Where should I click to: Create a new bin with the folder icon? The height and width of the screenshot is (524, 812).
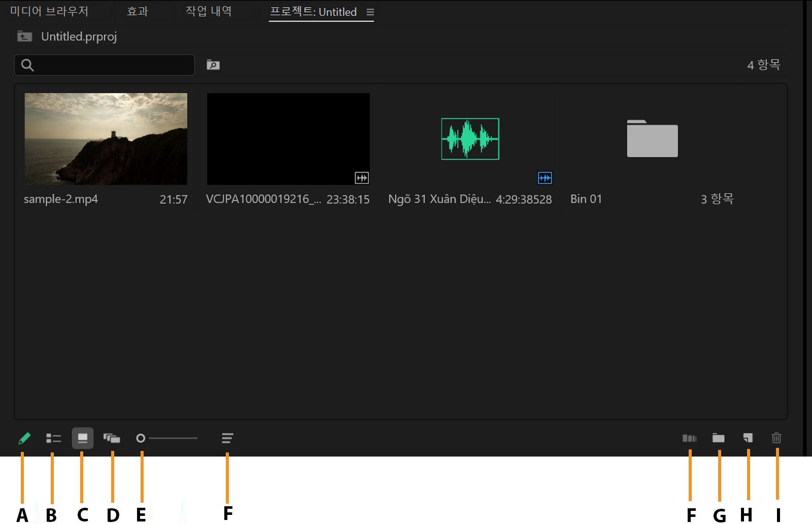click(x=718, y=438)
